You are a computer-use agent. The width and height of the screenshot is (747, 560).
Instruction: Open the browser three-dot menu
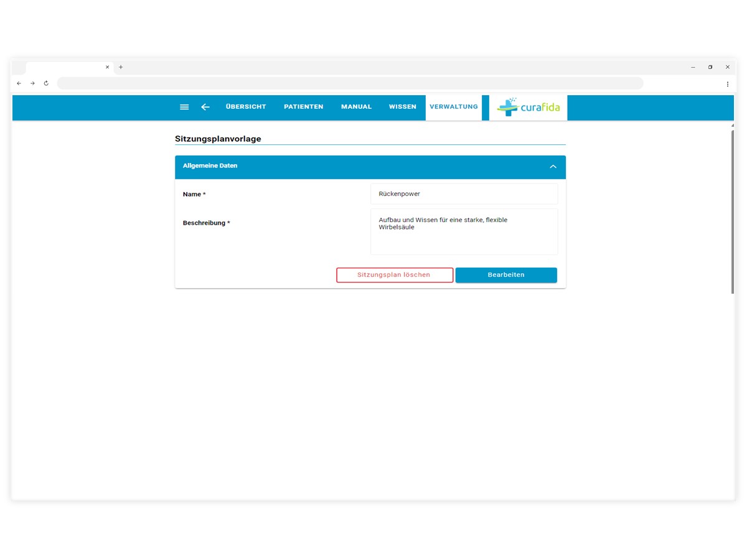(x=727, y=83)
